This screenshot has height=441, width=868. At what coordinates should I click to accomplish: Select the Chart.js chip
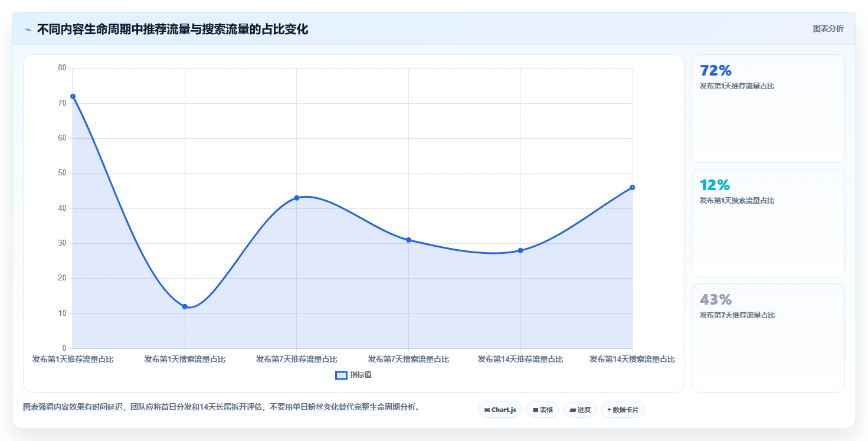(500, 410)
